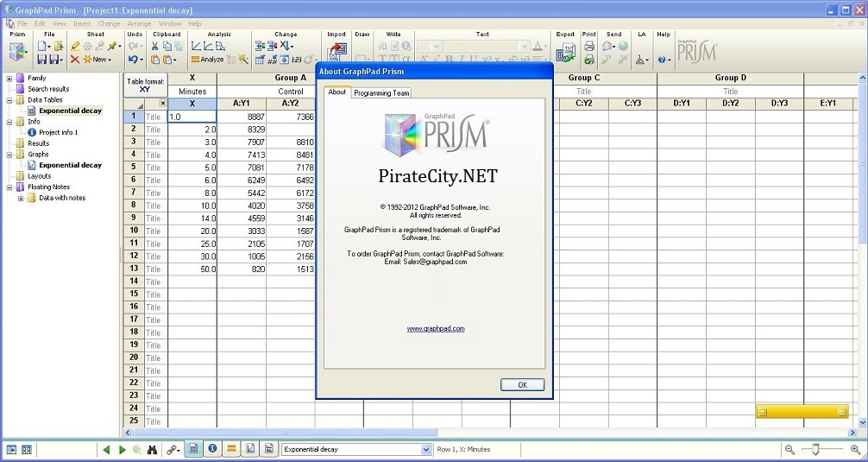The height and width of the screenshot is (462, 868).
Task: Click the magic wand icon in Analysis group
Action: [x=243, y=60]
